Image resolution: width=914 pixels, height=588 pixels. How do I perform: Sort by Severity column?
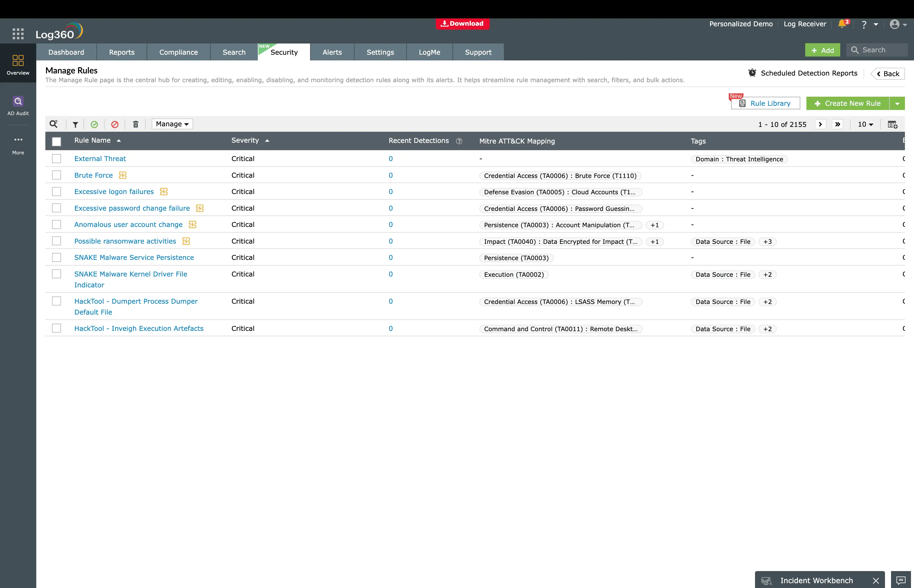click(x=250, y=141)
